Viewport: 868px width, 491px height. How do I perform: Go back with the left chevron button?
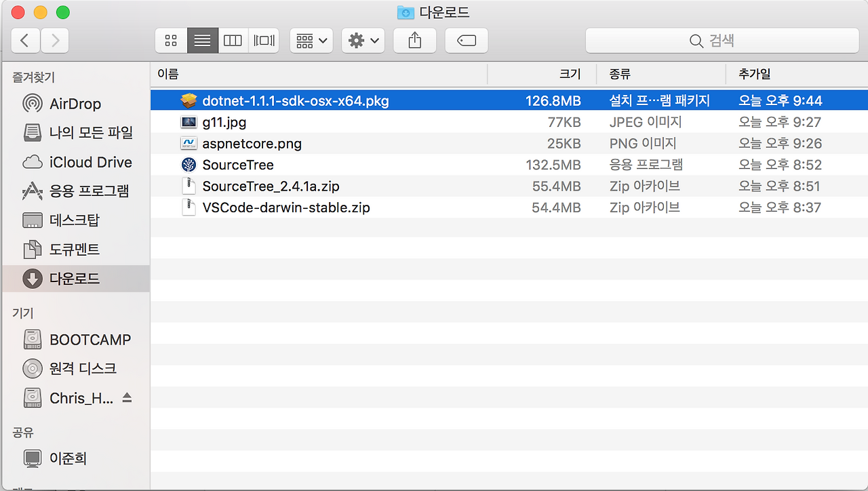(x=25, y=41)
